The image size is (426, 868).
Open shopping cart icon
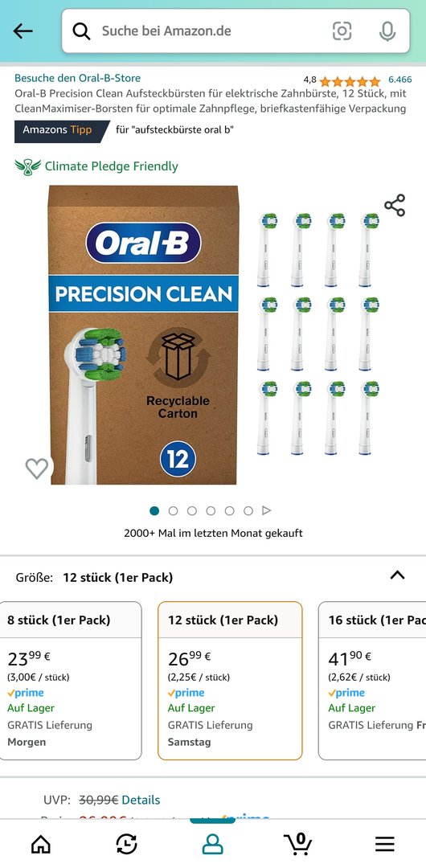297,844
